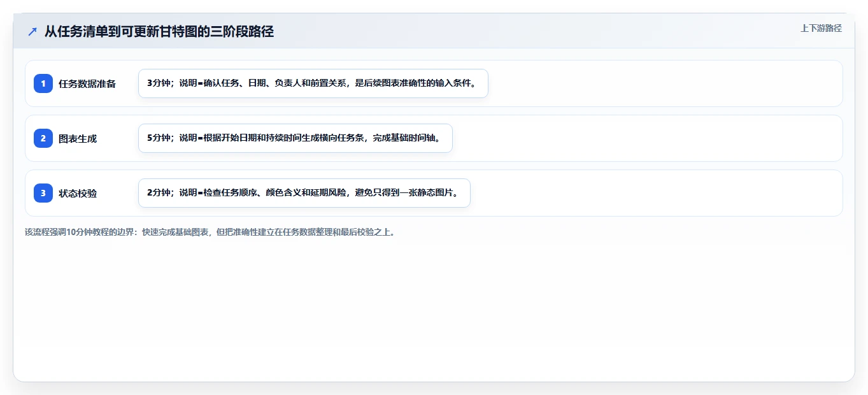The image size is (868, 395).
Task: Click the step 2 number badge
Action: [43, 138]
